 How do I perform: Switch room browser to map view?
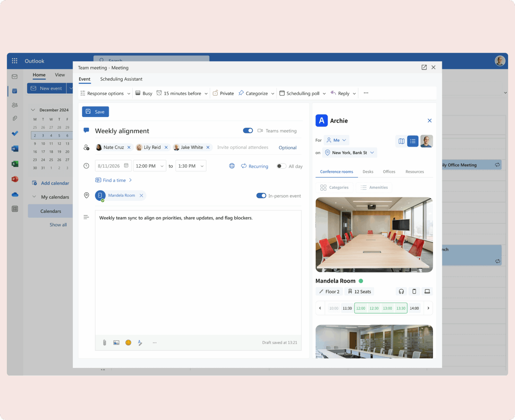tap(401, 141)
